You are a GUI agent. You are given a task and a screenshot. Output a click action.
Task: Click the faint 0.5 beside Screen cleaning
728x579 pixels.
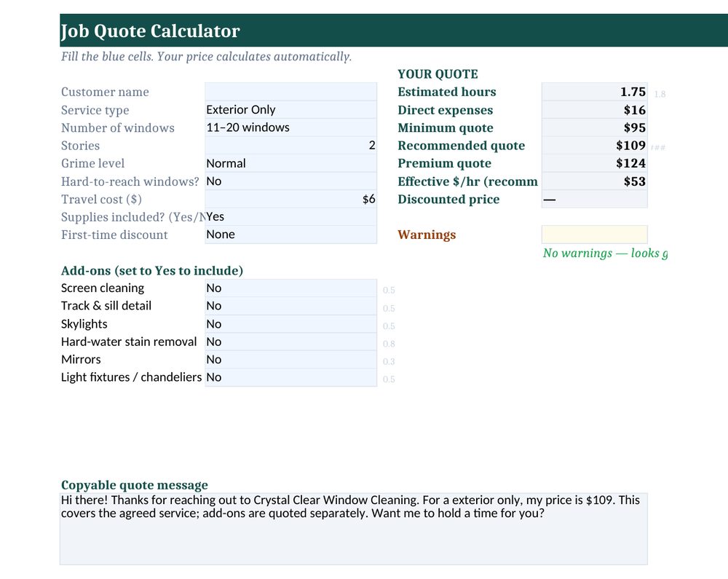coord(389,290)
